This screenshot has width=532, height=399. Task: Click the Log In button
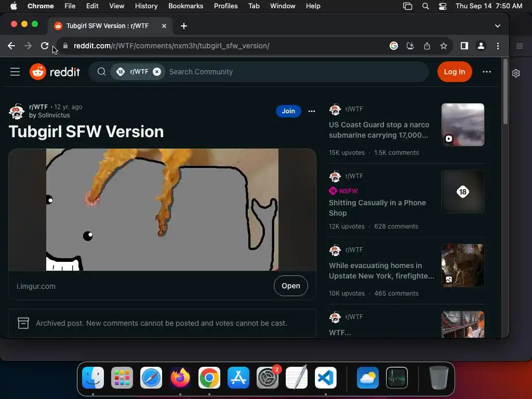454,72
